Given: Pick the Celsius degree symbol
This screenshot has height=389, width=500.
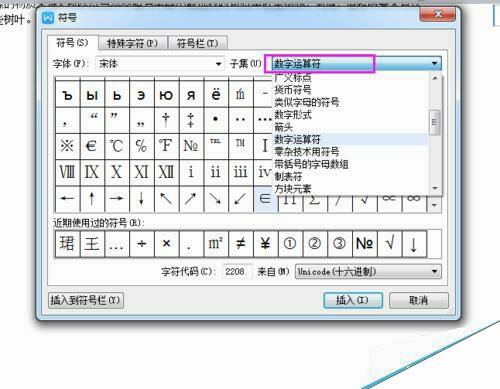Looking at the screenshot, I should click(116, 146).
